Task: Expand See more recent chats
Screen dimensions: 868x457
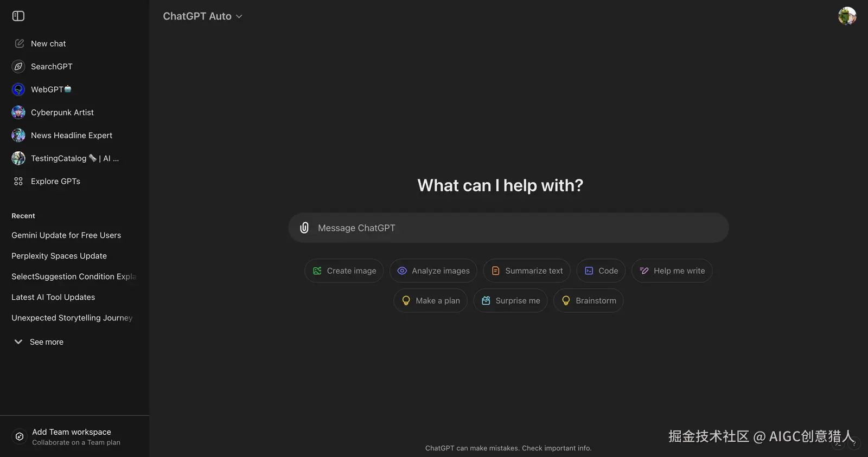Action: 38,342
